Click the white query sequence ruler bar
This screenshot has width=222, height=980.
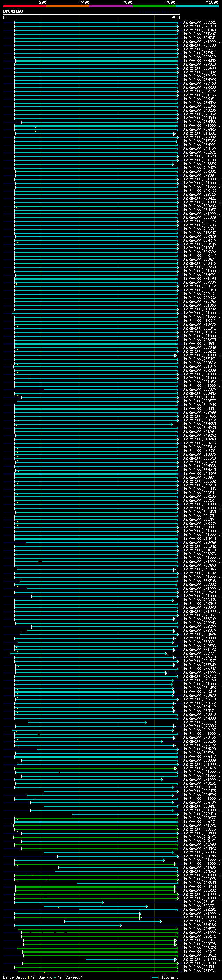point(92,14)
